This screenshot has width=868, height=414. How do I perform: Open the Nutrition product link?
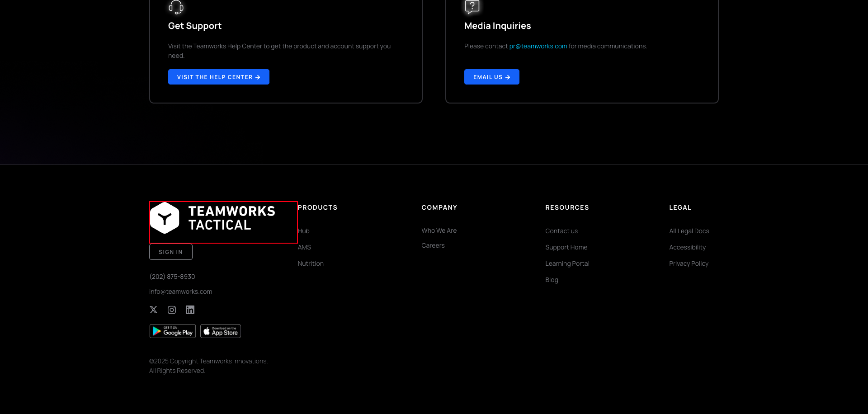[x=311, y=263]
